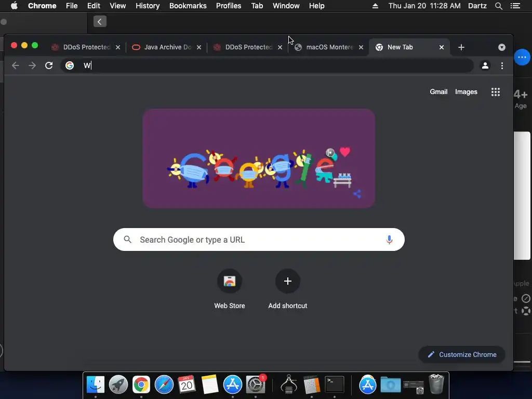This screenshot has width=532, height=399.
Task: Open the Gmail link
Action: (438, 91)
